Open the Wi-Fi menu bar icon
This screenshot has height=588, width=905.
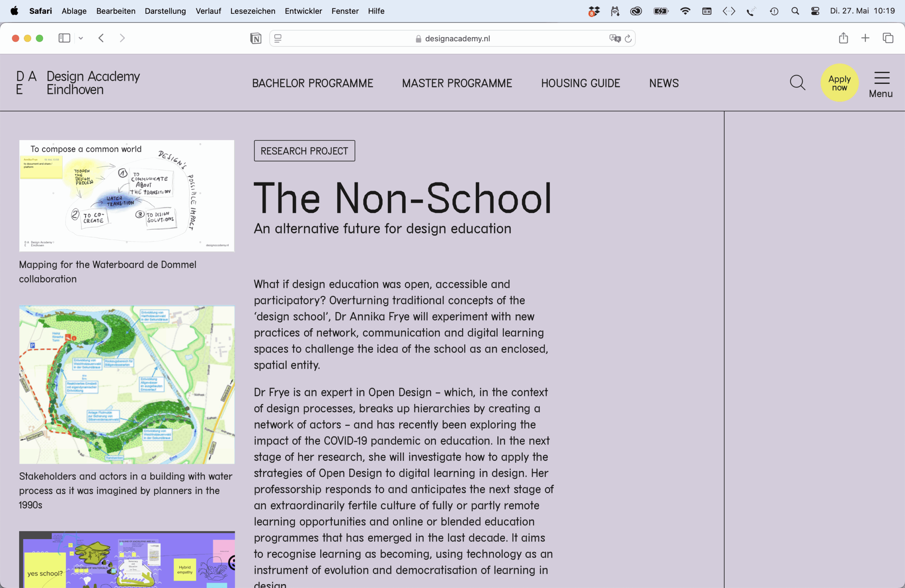pos(685,11)
